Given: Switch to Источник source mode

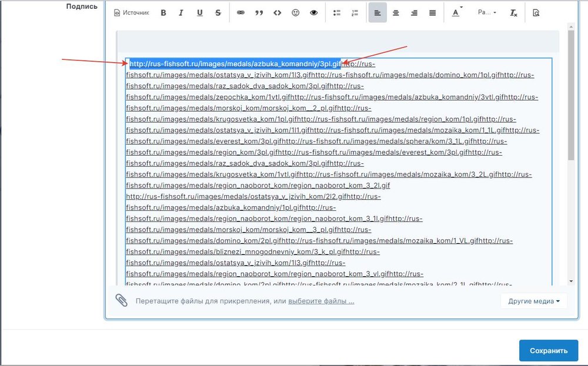Looking at the screenshot, I should tap(131, 12).
